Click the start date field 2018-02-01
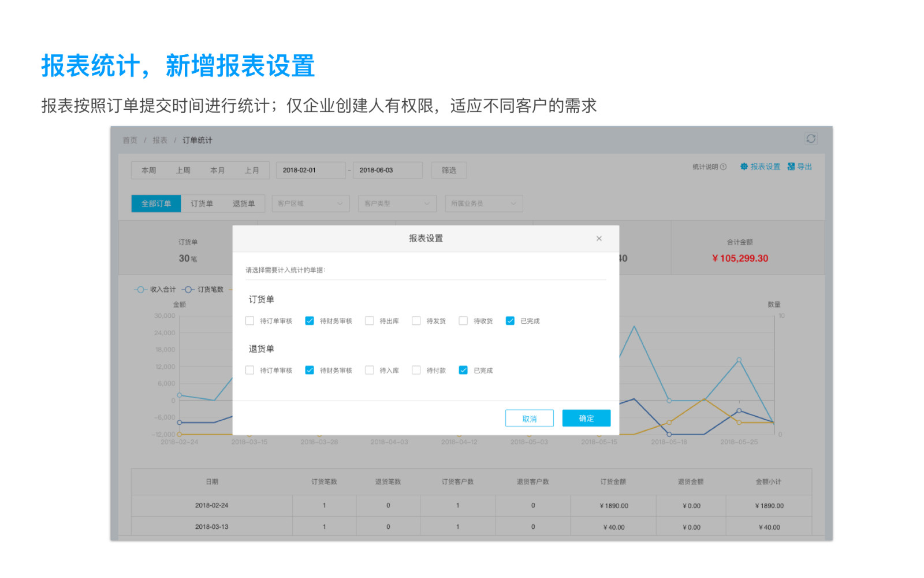924x578 pixels. (310, 171)
